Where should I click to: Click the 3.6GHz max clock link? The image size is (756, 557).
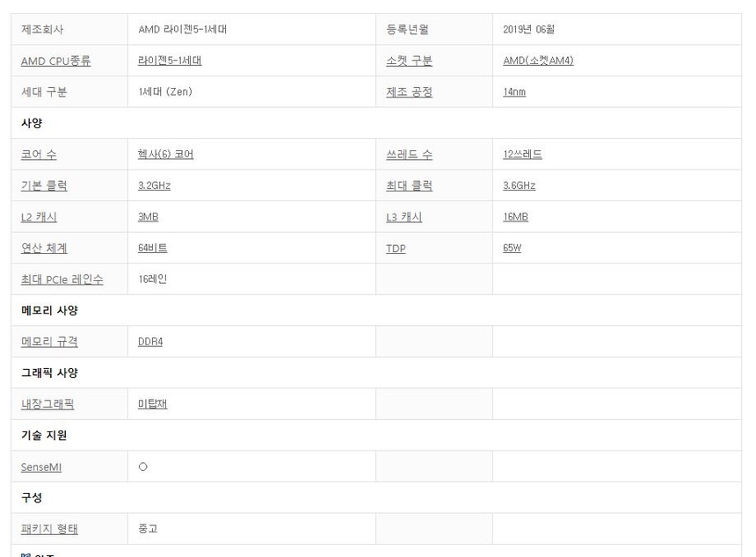click(x=519, y=186)
